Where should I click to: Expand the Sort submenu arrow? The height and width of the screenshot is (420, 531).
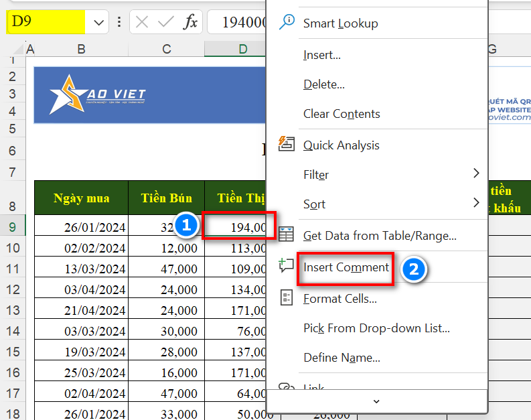(476, 202)
